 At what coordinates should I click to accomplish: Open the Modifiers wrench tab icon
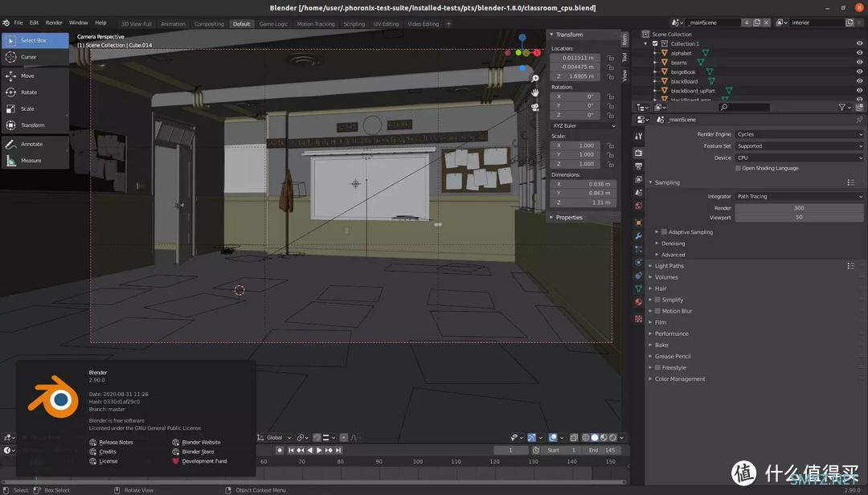pyautogui.click(x=638, y=236)
